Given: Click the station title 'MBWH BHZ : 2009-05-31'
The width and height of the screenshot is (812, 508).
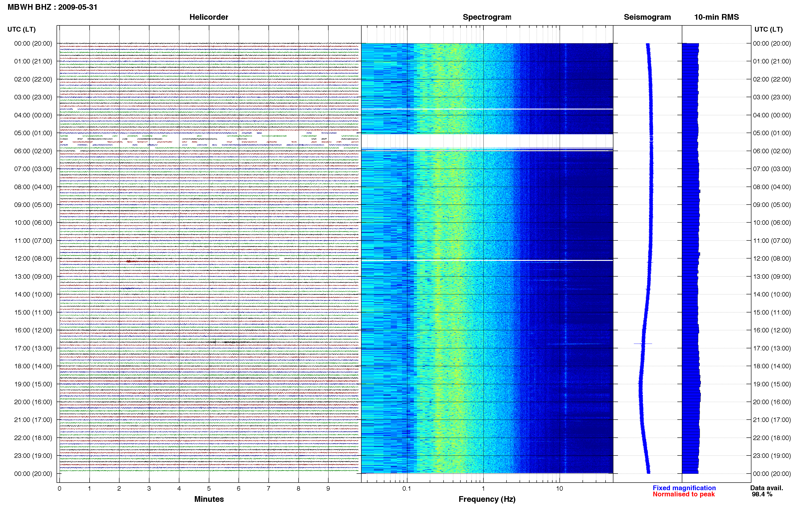Looking at the screenshot, I should pos(53,7).
